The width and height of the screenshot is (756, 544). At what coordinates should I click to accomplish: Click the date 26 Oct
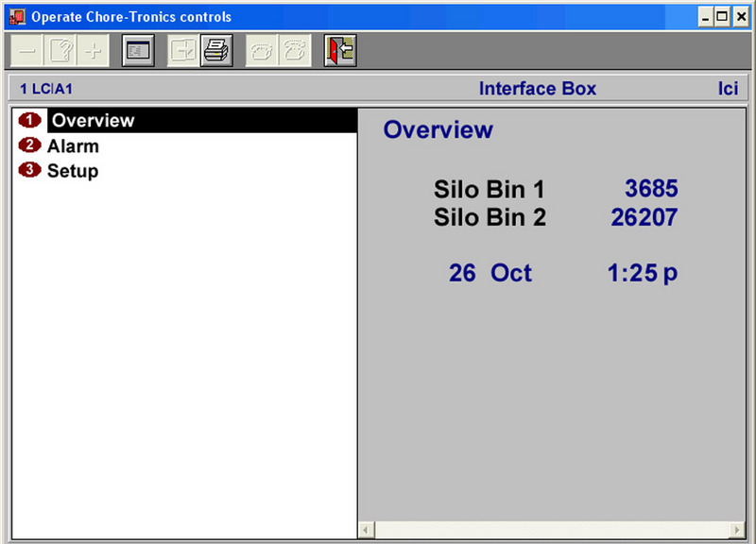[x=490, y=273]
